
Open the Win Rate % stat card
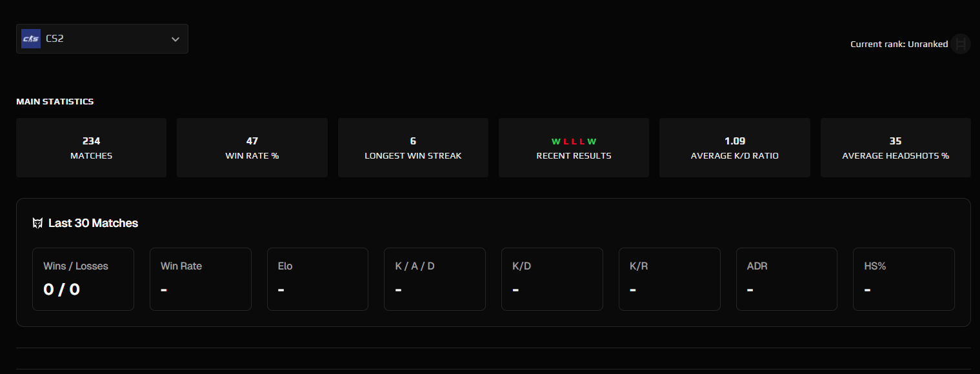pyautogui.click(x=252, y=147)
